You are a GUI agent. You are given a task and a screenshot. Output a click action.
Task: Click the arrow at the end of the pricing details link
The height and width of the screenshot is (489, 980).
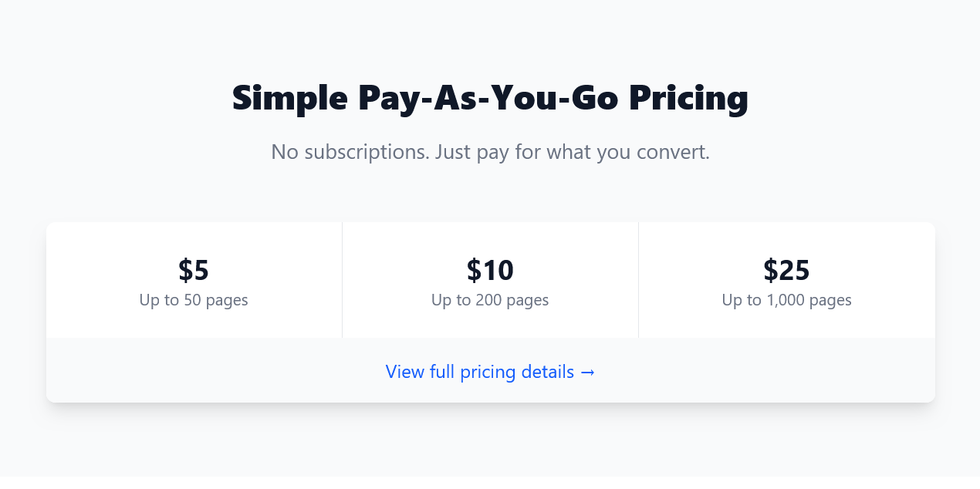[587, 373]
